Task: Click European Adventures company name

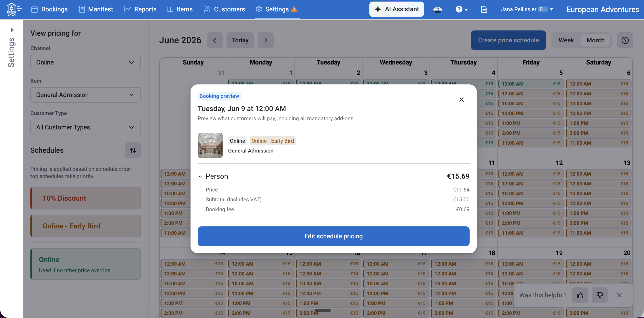Action: pos(602,9)
